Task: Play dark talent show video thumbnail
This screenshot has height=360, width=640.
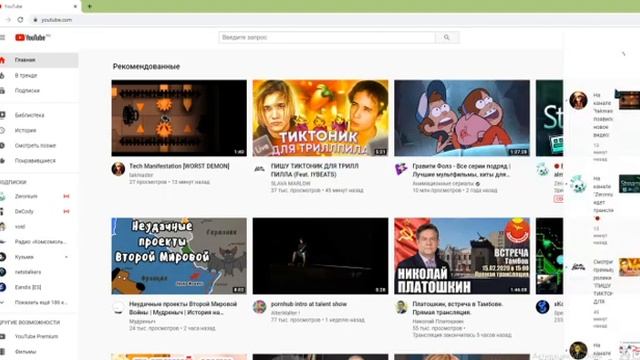Action: [320, 256]
